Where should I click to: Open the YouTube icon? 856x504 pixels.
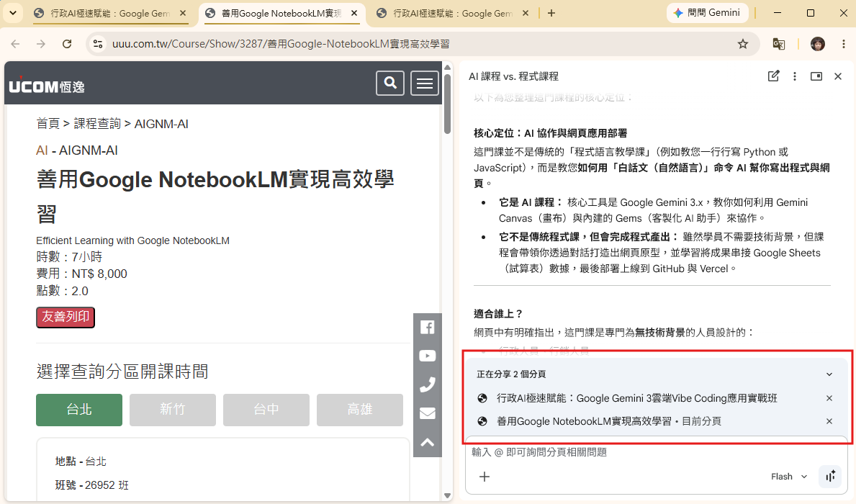point(428,356)
